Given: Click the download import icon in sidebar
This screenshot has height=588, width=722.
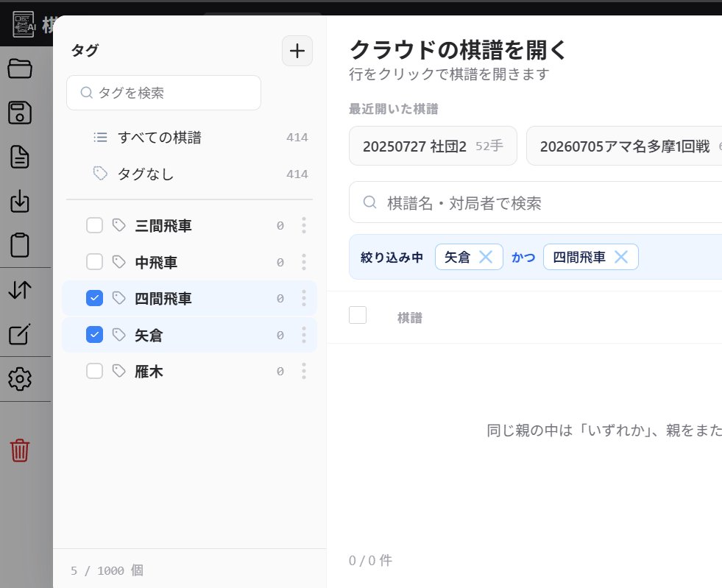Looking at the screenshot, I should pyautogui.click(x=20, y=201).
